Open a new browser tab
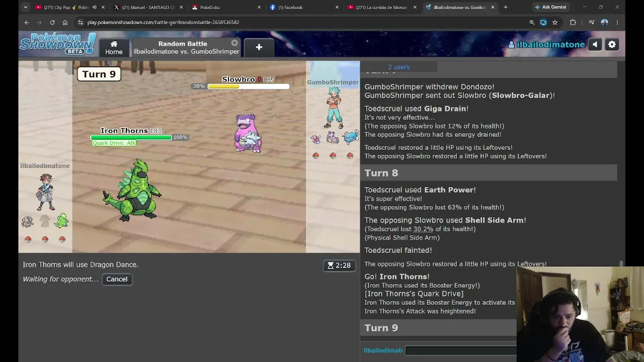This screenshot has height=362, width=644. coord(506,7)
